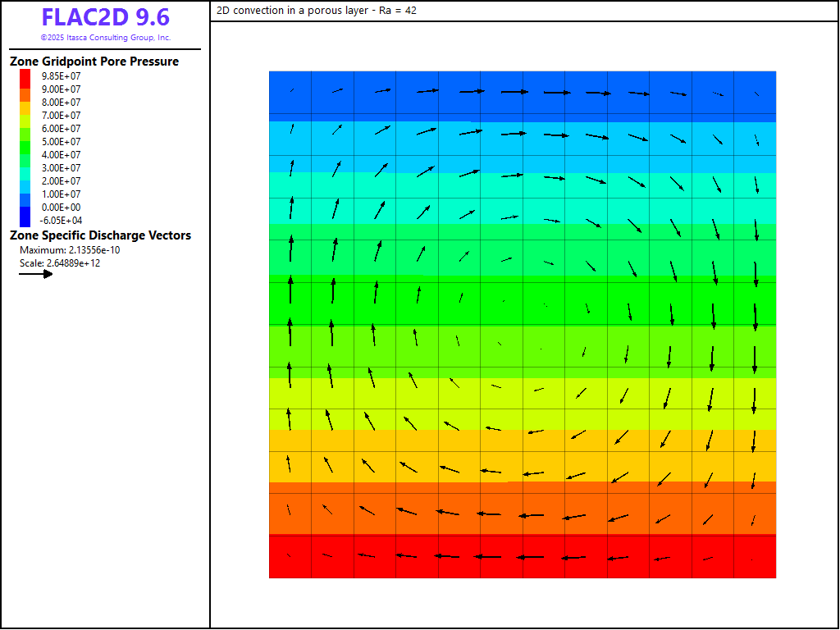Click the Maximum: 2.13556e-10 text
The width and height of the screenshot is (840, 630).
pyautogui.click(x=70, y=250)
